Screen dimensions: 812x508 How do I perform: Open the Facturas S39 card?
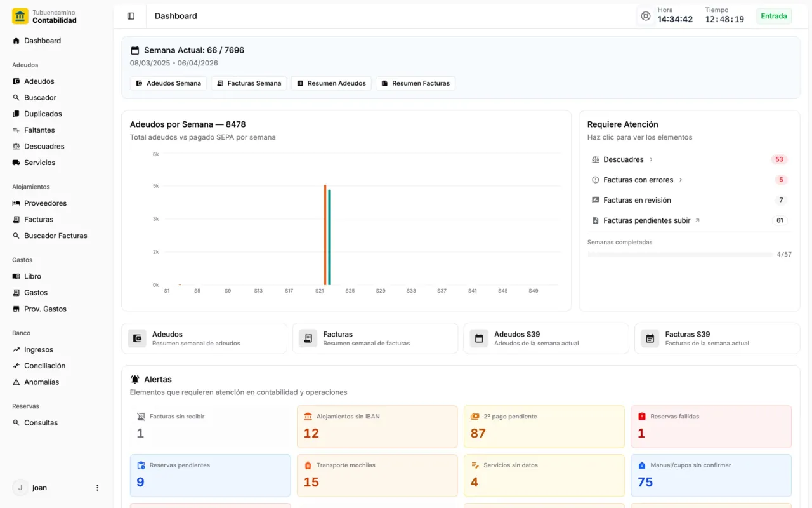click(x=717, y=338)
